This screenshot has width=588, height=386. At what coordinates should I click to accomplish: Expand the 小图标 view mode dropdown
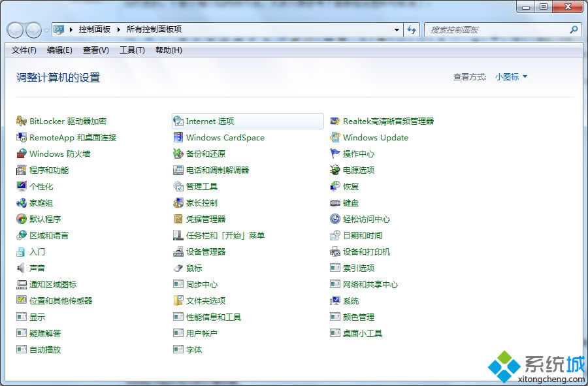tap(511, 77)
